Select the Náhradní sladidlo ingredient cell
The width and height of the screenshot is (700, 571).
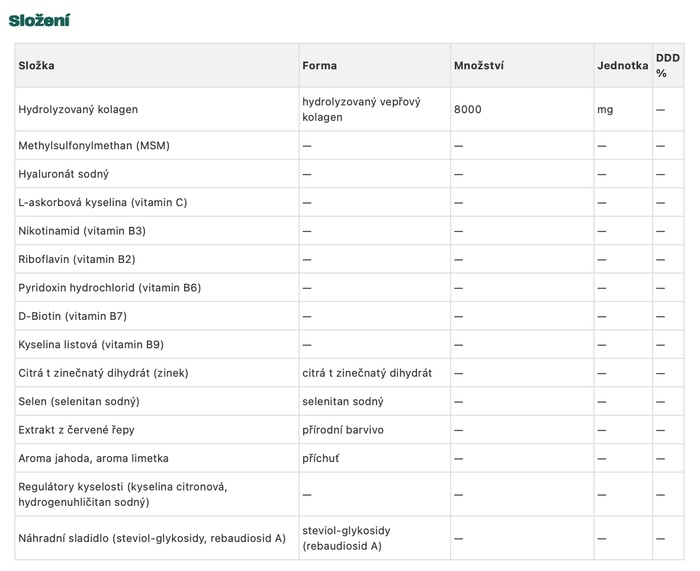(152, 538)
